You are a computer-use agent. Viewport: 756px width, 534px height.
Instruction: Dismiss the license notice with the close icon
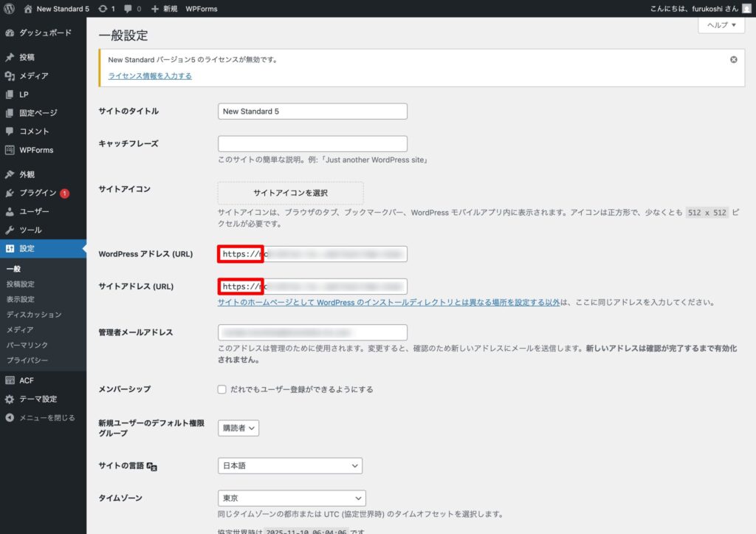(x=733, y=60)
